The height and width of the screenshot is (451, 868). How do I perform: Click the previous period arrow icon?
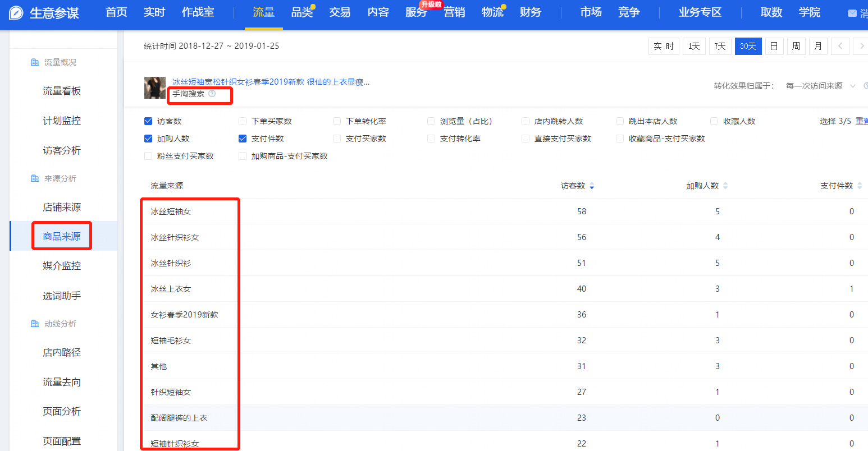click(840, 47)
